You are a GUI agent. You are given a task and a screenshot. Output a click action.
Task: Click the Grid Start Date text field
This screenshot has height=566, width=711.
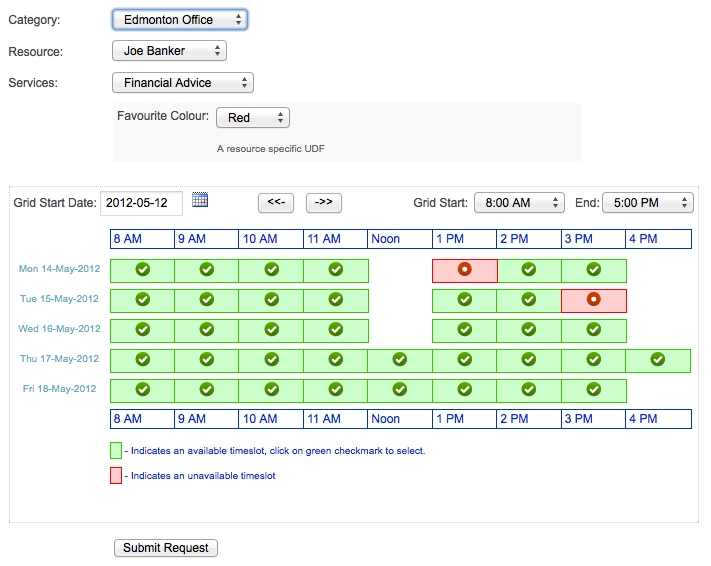[x=141, y=203]
